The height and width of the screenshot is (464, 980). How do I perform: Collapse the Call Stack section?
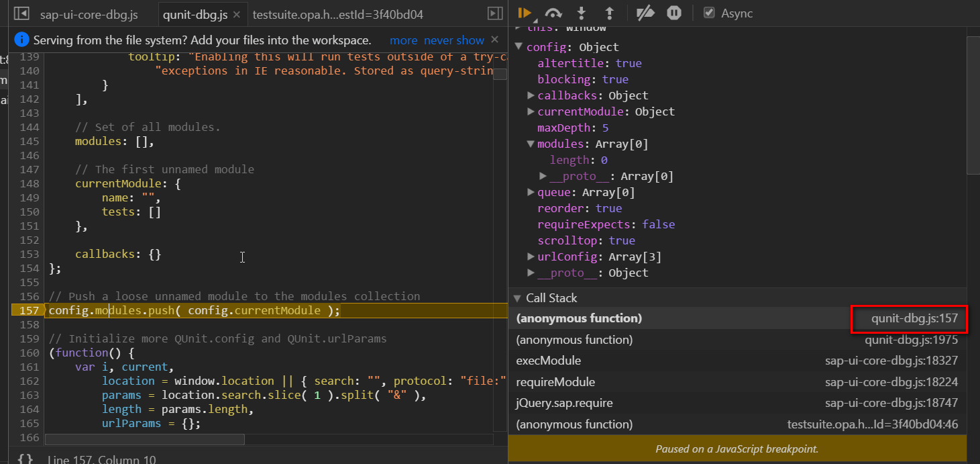[517, 298]
